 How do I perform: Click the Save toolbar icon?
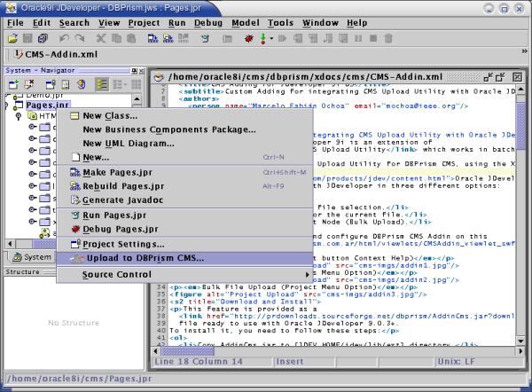tap(27, 38)
